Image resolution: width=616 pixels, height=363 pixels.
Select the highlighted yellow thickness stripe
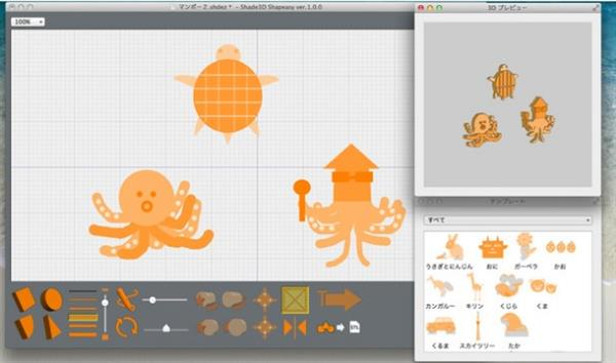coord(83,317)
